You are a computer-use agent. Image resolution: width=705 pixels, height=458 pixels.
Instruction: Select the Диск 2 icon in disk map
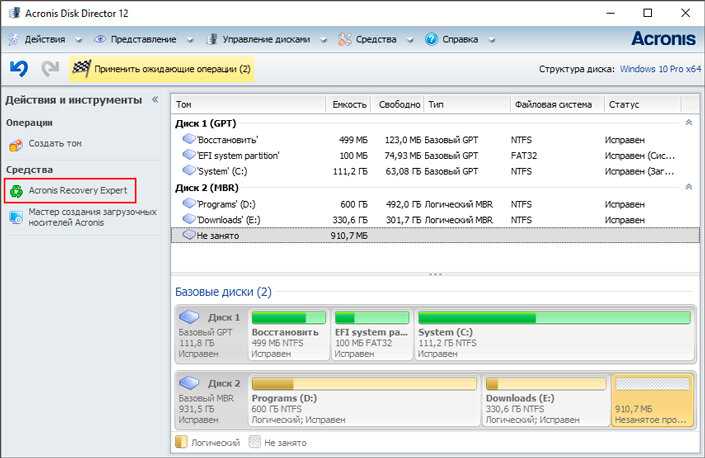(x=189, y=383)
